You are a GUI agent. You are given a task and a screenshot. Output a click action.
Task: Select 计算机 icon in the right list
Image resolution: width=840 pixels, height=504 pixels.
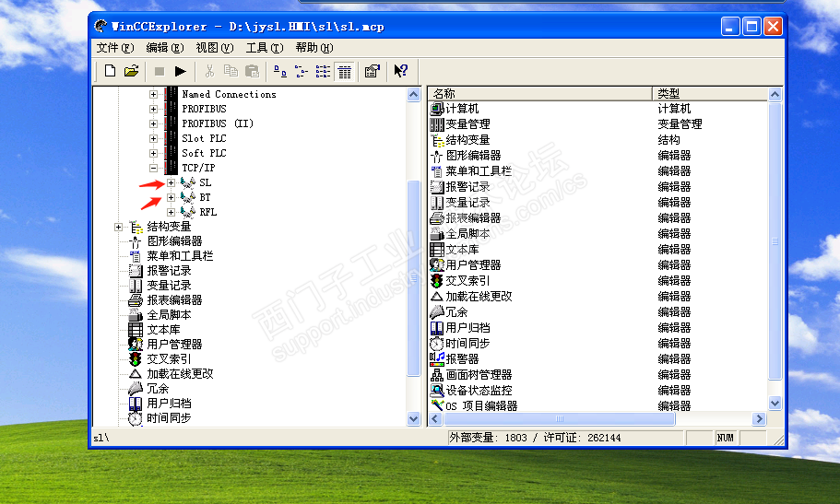[x=437, y=109]
